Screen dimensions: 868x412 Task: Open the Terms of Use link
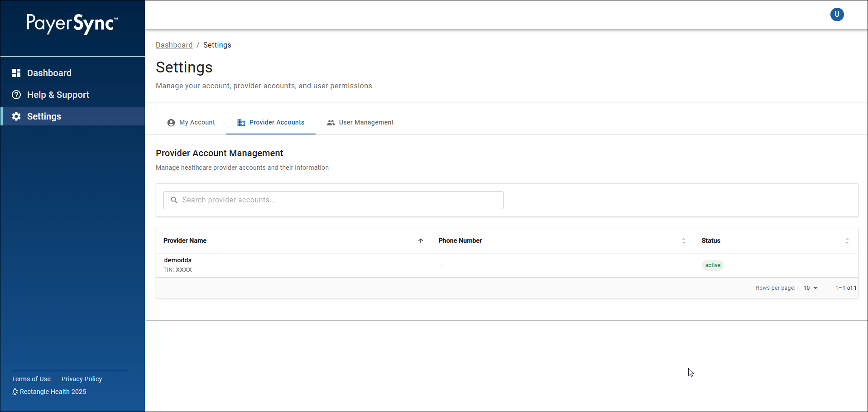31,379
